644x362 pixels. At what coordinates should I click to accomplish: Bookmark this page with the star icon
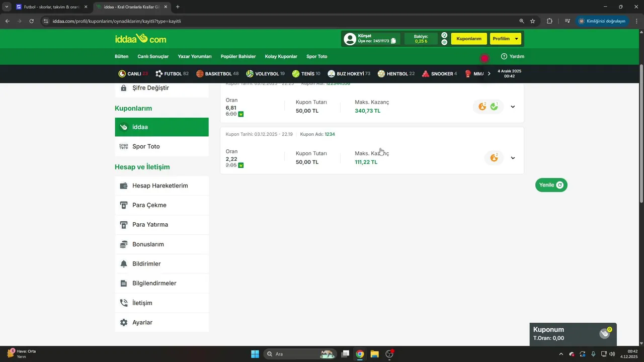[532, 21]
